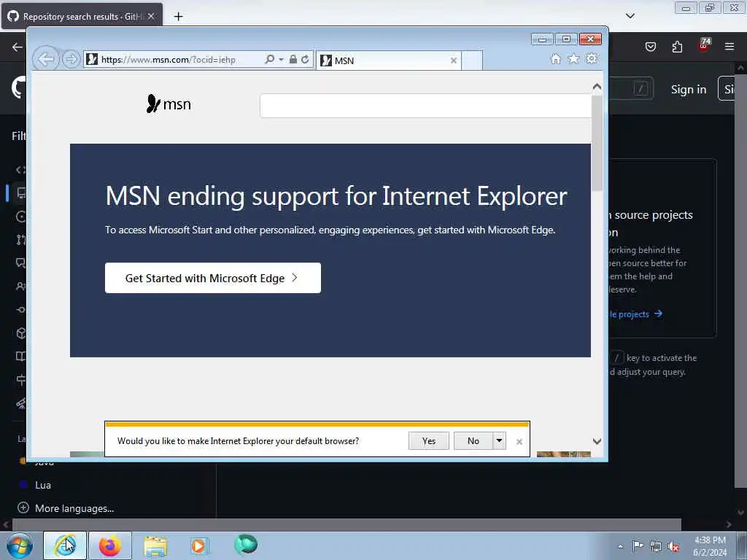Click the Internet Explorer forward arrow
Screen dimensions: 747x560
point(71,60)
